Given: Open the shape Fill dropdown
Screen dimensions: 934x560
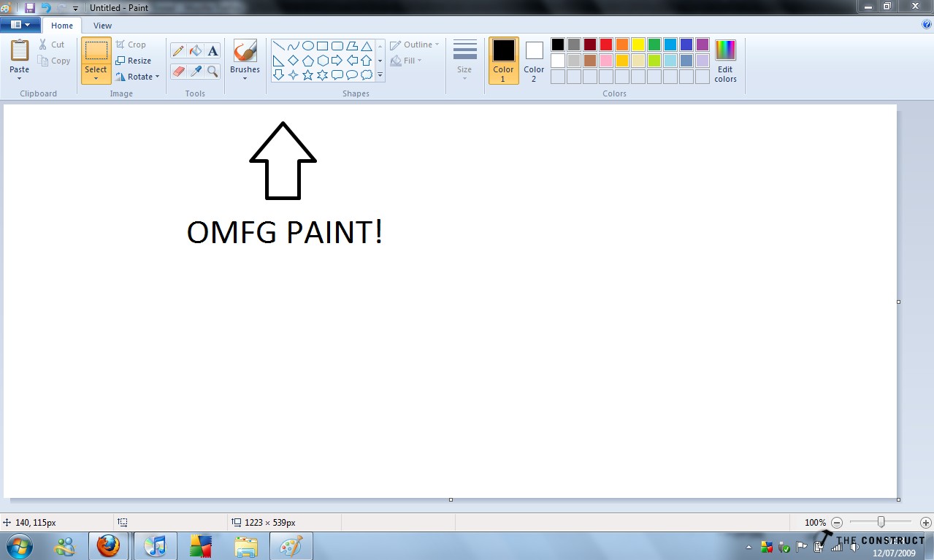Looking at the screenshot, I should (x=407, y=61).
